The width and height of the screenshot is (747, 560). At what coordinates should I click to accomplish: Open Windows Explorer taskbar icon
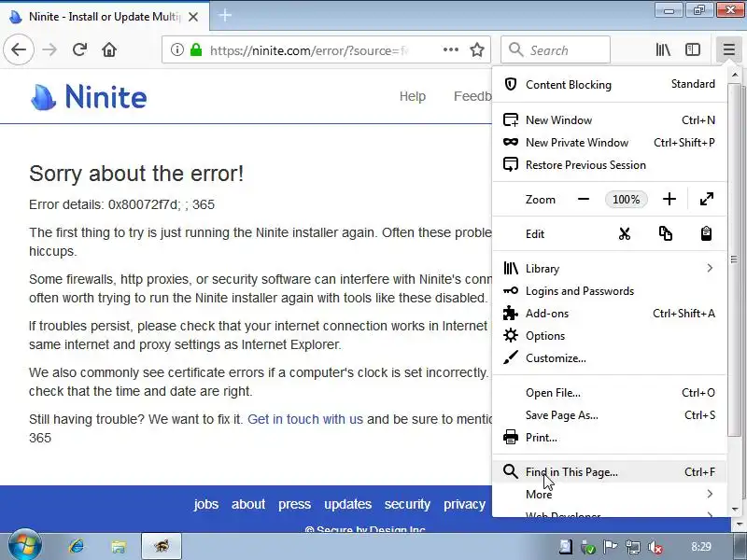pyautogui.click(x=119, y=546)
